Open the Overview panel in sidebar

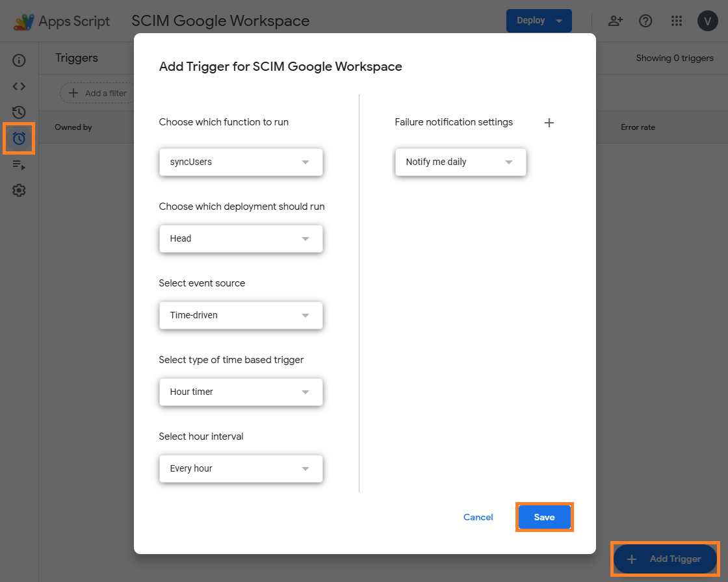tap(18, 60)
